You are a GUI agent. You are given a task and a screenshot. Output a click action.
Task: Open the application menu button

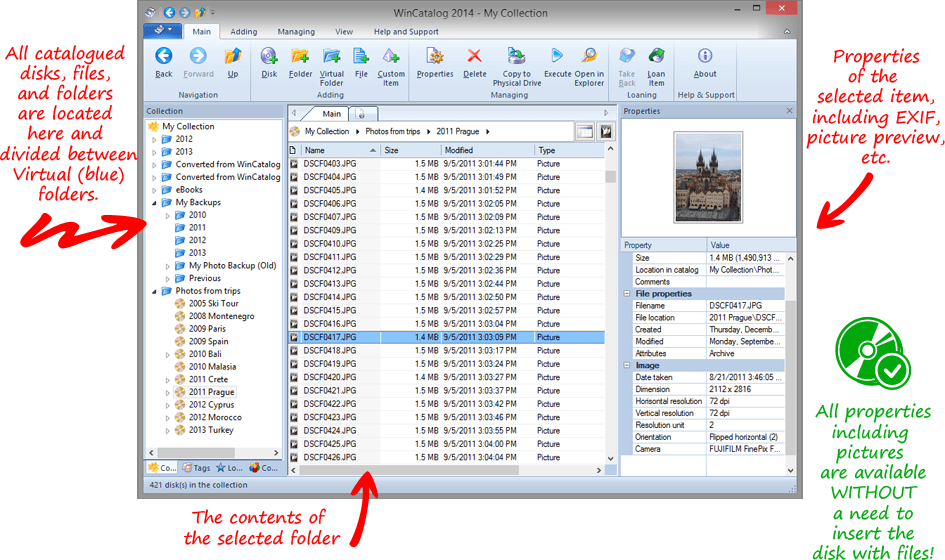coord(163,30)
